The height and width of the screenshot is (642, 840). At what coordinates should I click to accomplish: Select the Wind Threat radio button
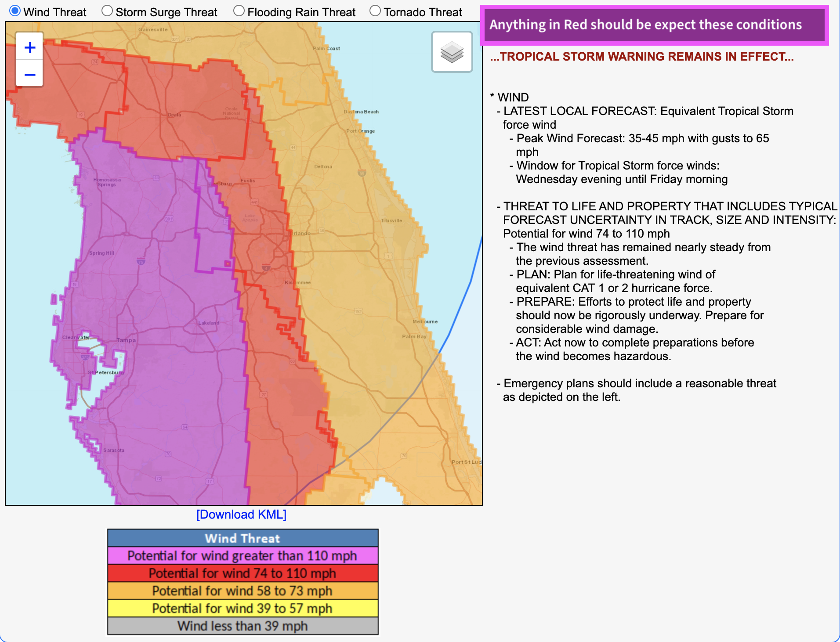click(15, 11)
